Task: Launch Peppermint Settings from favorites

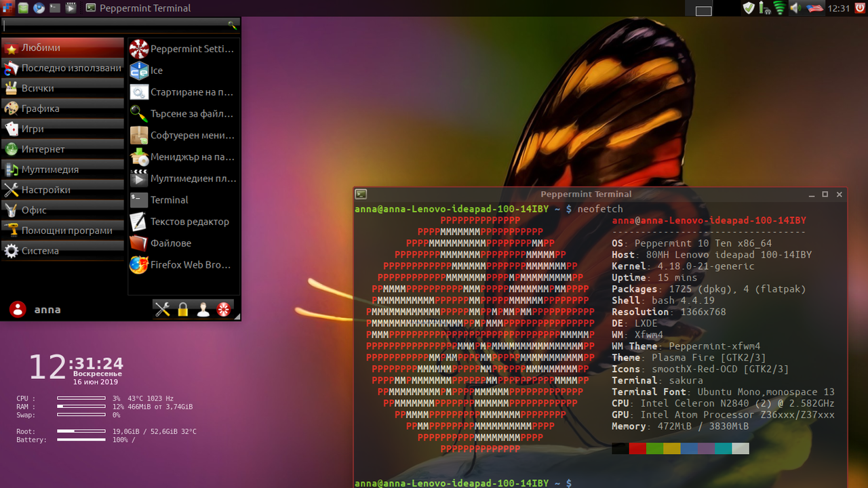Action: coord(183,49)
